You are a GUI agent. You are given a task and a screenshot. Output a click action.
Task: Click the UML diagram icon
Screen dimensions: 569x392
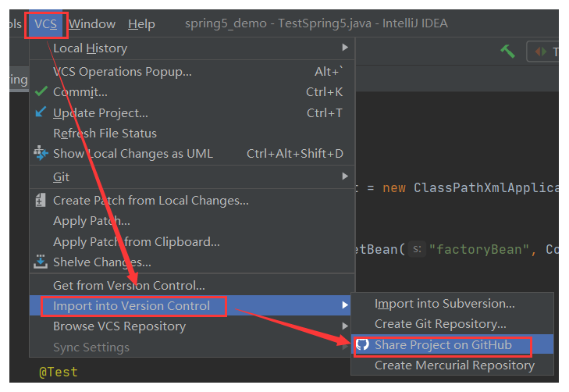(41, 153)
